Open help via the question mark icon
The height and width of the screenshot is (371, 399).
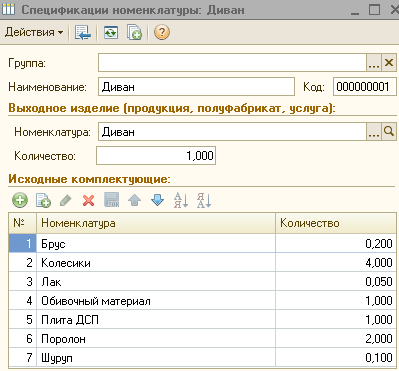(x=162, y=33)
